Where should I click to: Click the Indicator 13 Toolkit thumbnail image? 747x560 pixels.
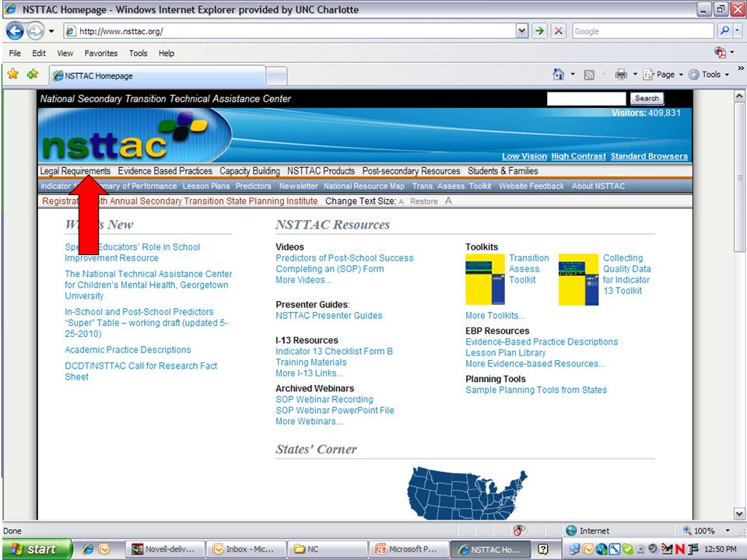tap(578, 279)
